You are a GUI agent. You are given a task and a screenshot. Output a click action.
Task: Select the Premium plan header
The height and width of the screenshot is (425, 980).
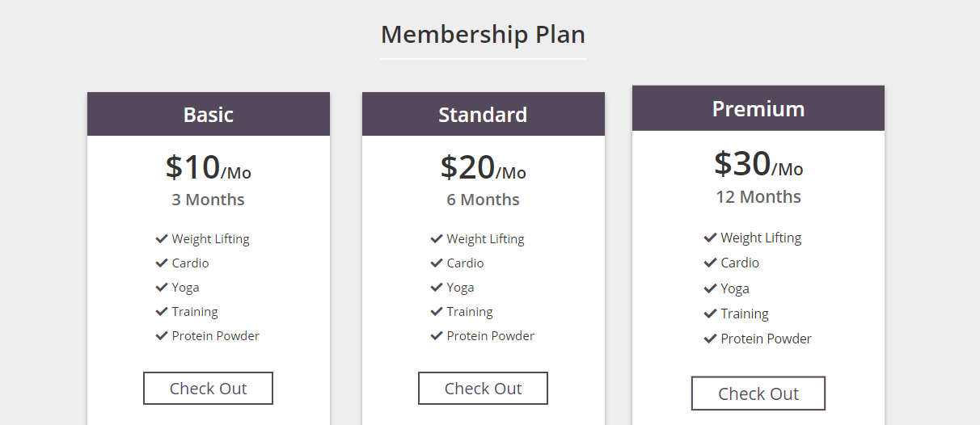tap(758, 109)
